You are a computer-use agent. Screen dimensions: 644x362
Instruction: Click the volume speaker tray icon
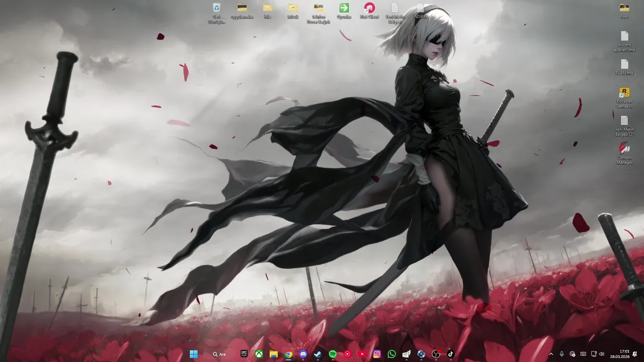(x=602, y=354)
